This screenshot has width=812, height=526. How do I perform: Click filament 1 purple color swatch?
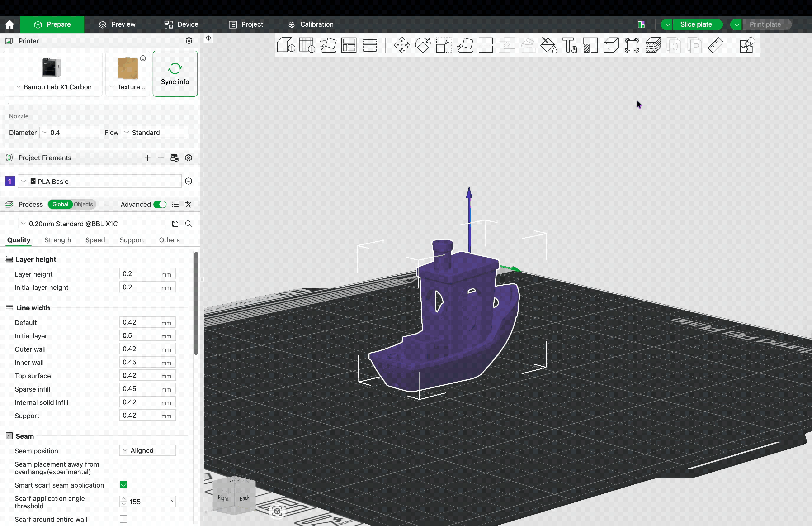click(10, 181)
